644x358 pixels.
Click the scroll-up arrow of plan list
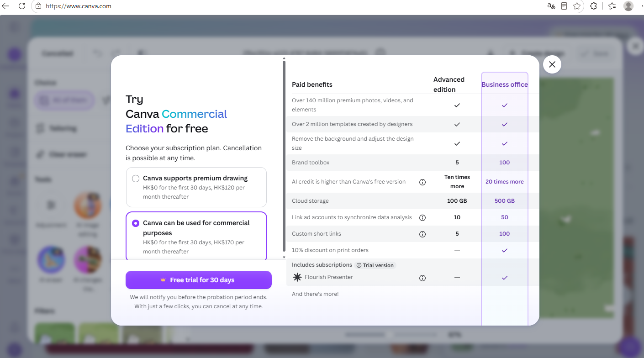pos(284,58)
